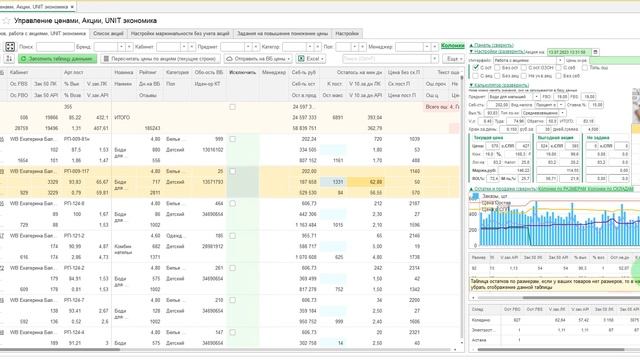Collapse the Панель (свернуть) section

(x=491, y=45)
